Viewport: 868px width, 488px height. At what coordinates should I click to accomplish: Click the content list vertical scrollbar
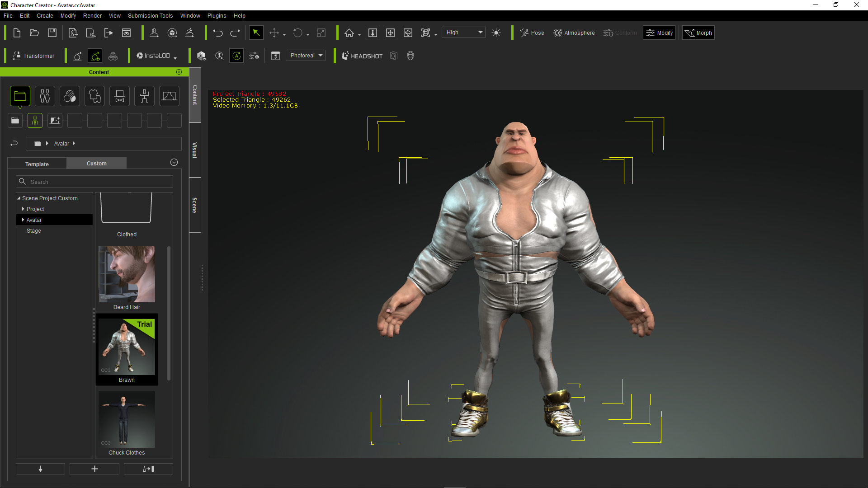[169, 313]
